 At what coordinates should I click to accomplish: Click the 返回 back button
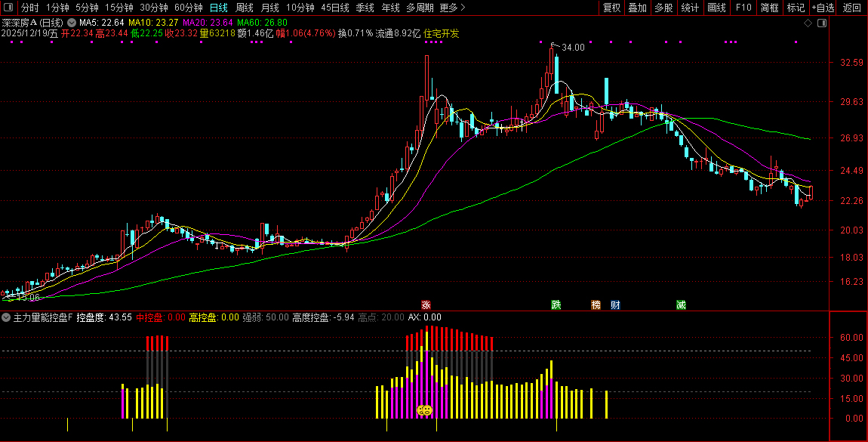[852, 8]
